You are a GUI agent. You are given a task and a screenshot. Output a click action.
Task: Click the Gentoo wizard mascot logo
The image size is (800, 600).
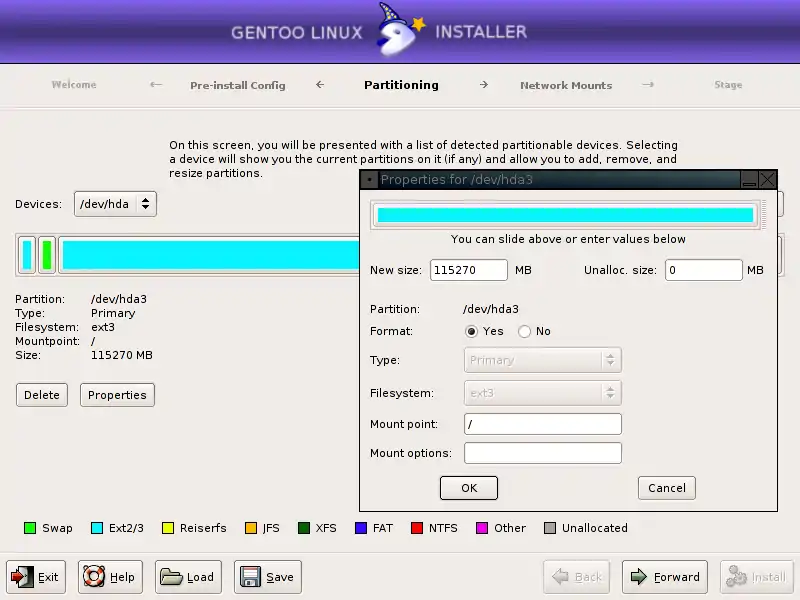(398, 32)
